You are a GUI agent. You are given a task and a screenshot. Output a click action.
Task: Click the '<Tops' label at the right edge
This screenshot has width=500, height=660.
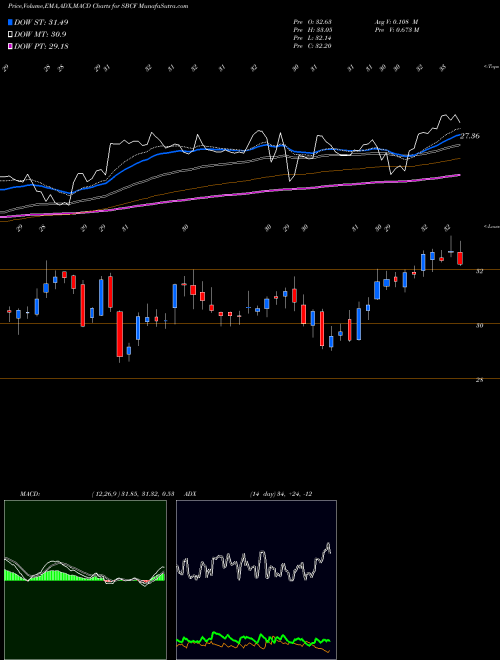tap(491, 67)
